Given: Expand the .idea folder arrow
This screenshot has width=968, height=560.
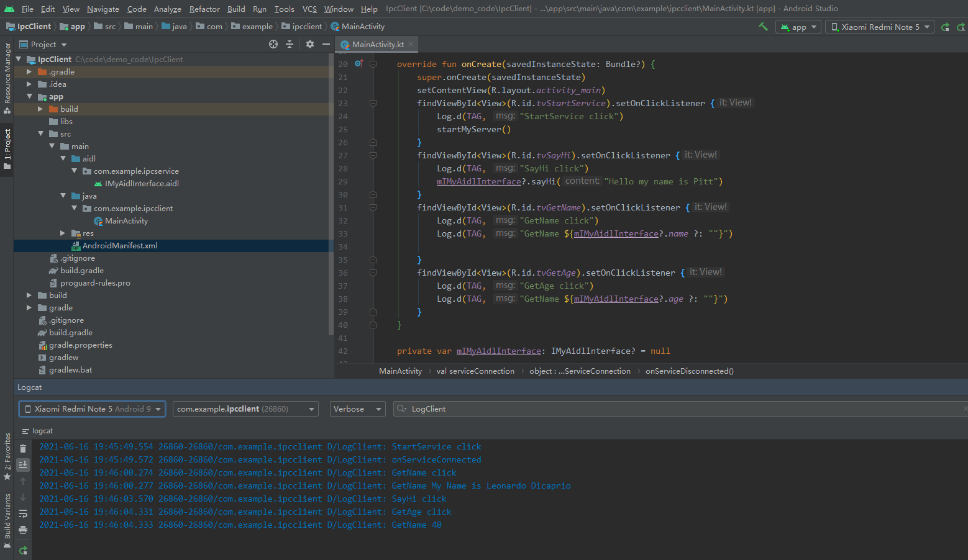Looking at the screenshot, I should [29, 84].
